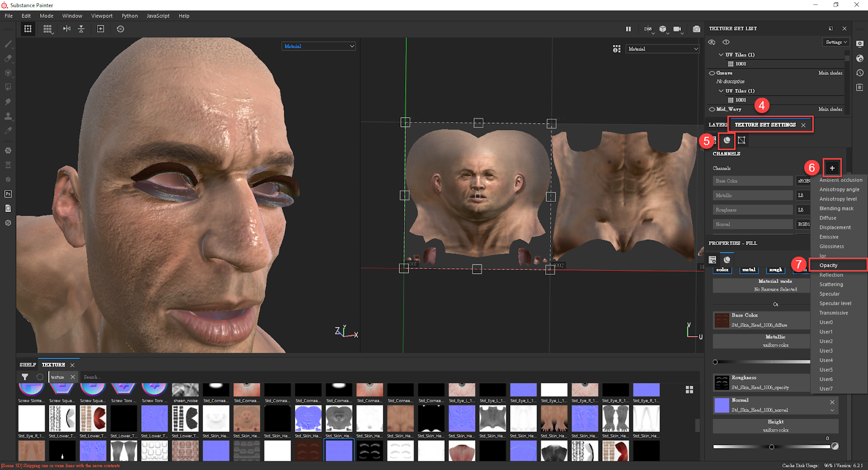Select the Projection tool
Image resolution: width=868 pixels, height=470 pixels.
point(8,73)
